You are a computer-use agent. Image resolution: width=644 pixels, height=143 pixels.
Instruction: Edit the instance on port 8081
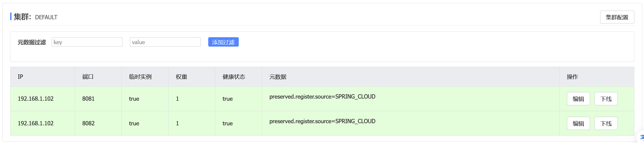pyautogui.click(x=578, y=99)
